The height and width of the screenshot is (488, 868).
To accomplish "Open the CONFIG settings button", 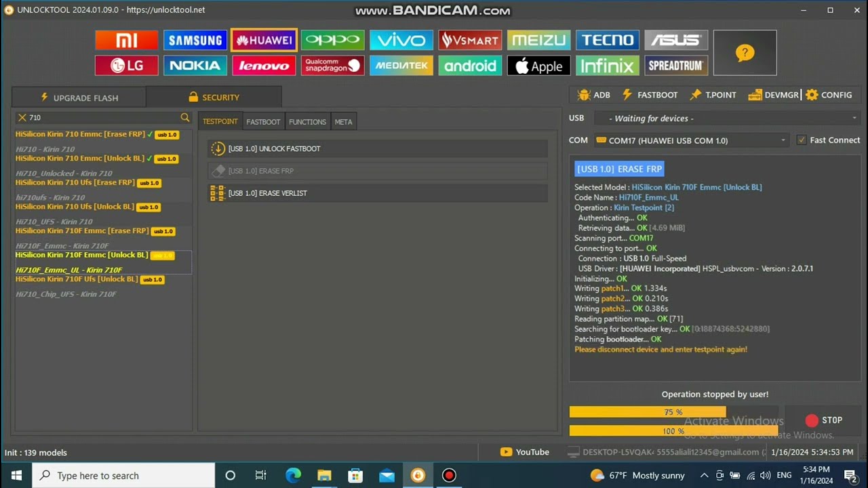I will tap(829, 95).
